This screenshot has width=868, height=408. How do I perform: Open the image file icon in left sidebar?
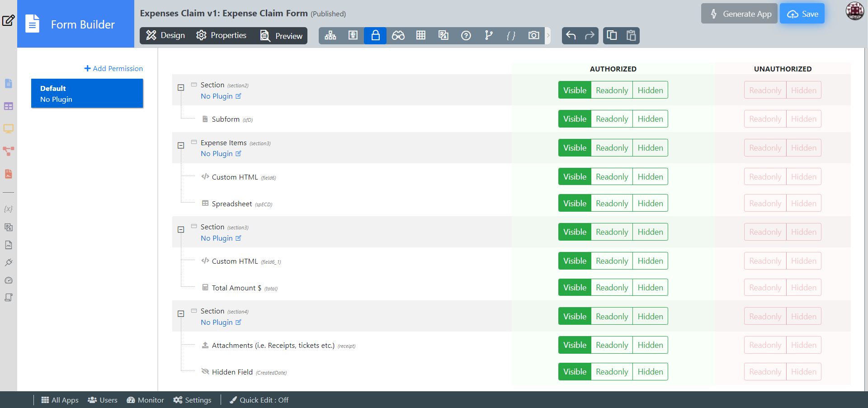(x=9, y=245)
